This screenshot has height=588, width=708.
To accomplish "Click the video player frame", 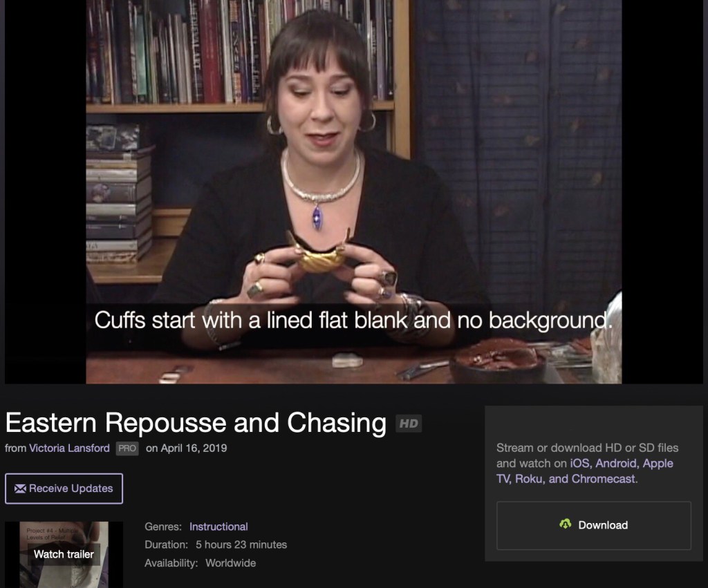I will pos(353,192).
